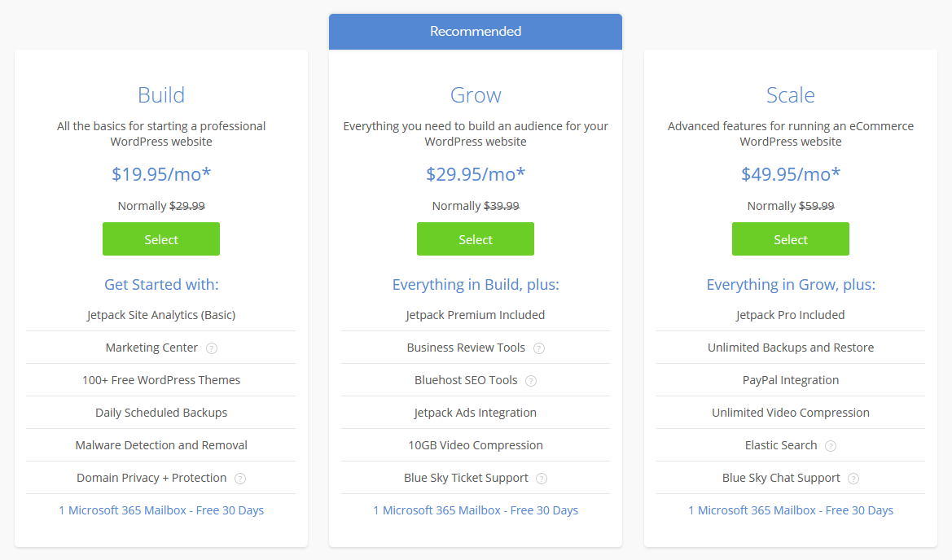Open Microsoft 365 Mailbox link in Build plan
The image size is (952, 560).
tap(161, 510)
